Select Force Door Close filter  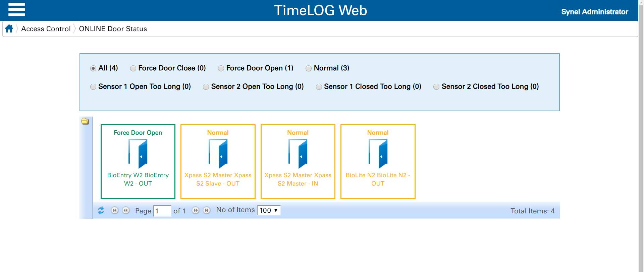[x=133, y=68]
